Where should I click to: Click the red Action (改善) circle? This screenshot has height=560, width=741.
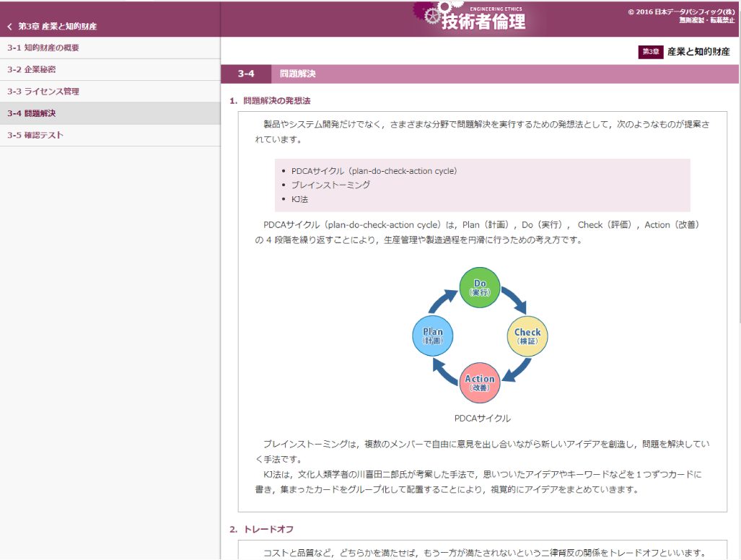coord(480,382)
